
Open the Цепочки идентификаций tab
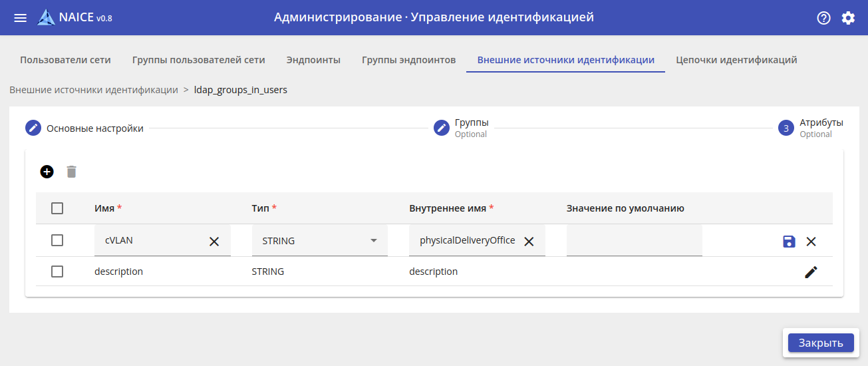(x=736, y=60)
